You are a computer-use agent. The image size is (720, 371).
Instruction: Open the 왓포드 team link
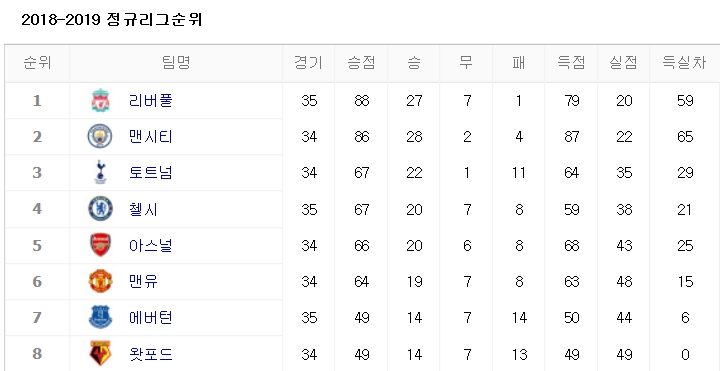tap(151, 354)
